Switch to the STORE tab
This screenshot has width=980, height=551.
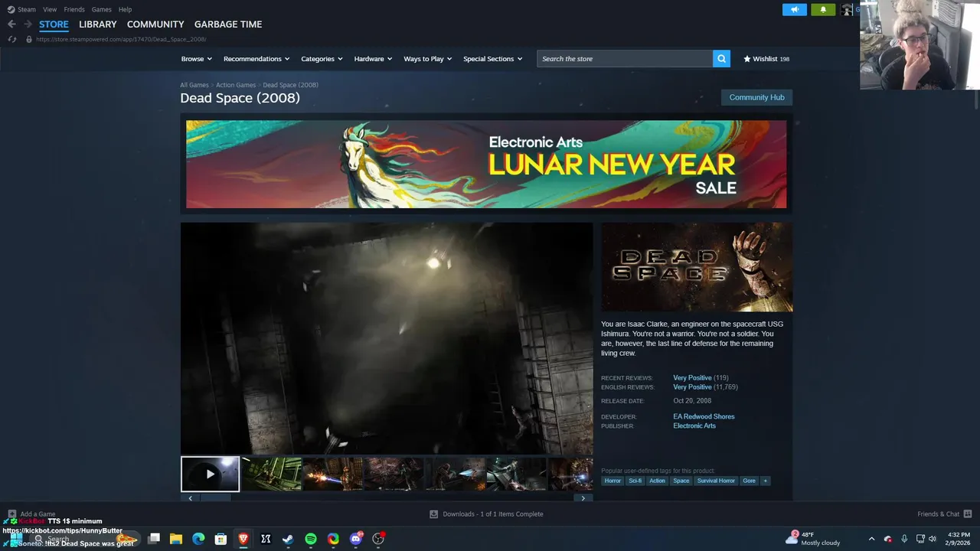(54, 24)
